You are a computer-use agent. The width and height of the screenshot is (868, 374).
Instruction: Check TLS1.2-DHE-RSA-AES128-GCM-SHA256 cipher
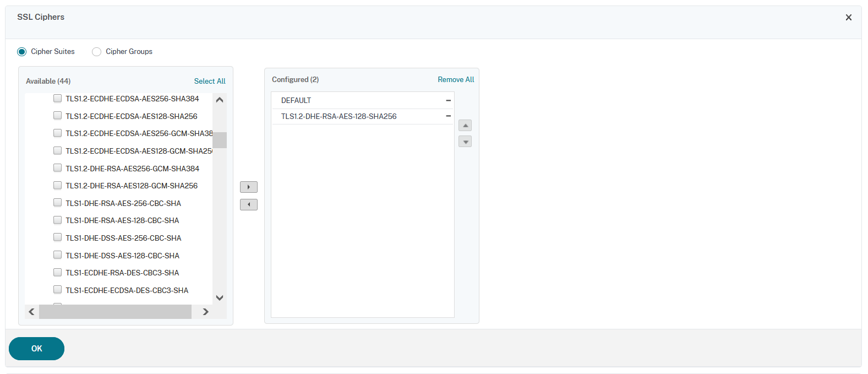pos(57,185)
